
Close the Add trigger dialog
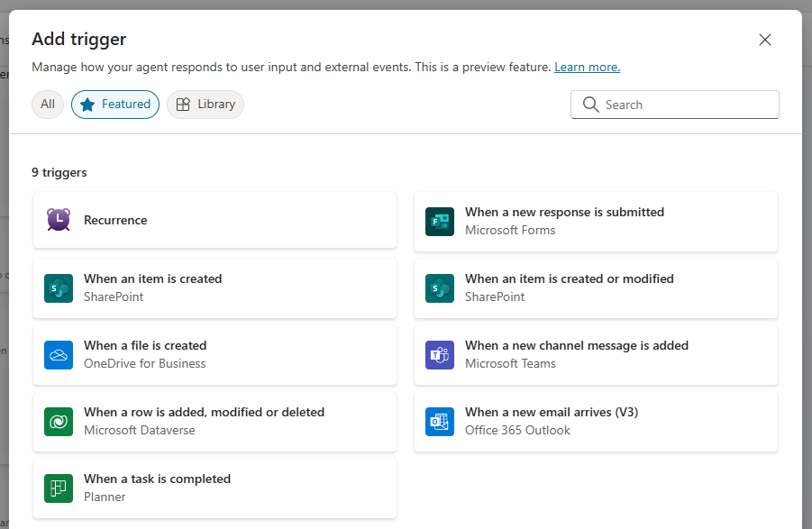click(x=765, y=40)
